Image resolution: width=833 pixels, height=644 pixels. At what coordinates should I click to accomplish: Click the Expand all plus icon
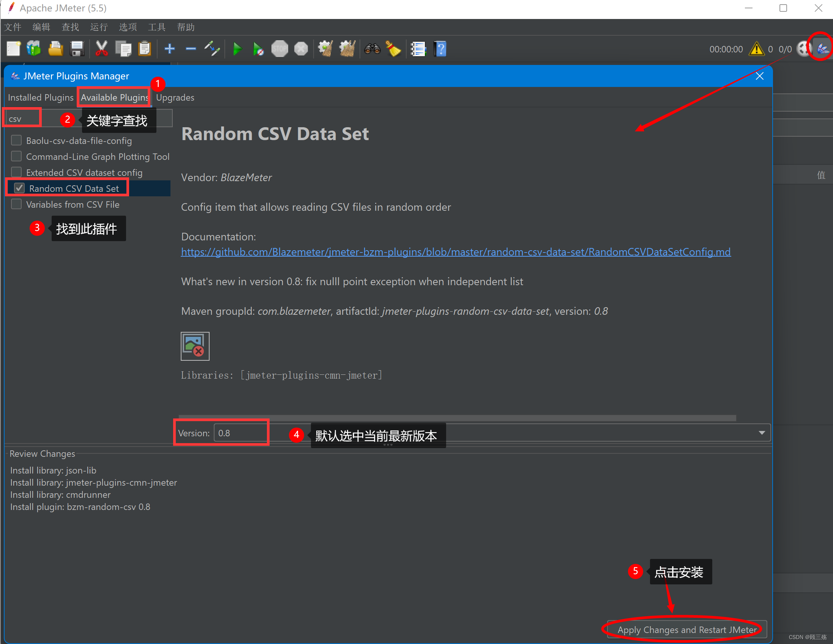[x=170, y=49]
